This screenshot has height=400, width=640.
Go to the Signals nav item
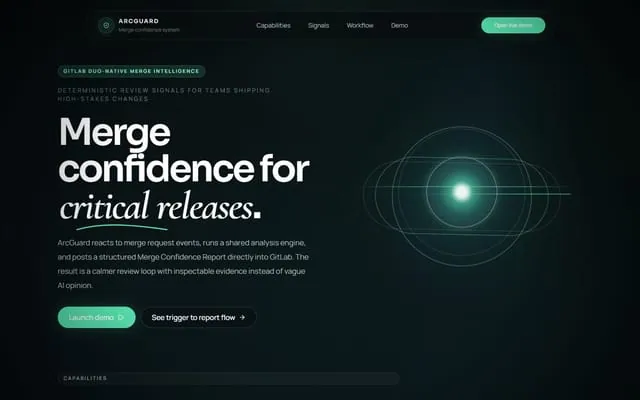(318, 25)
